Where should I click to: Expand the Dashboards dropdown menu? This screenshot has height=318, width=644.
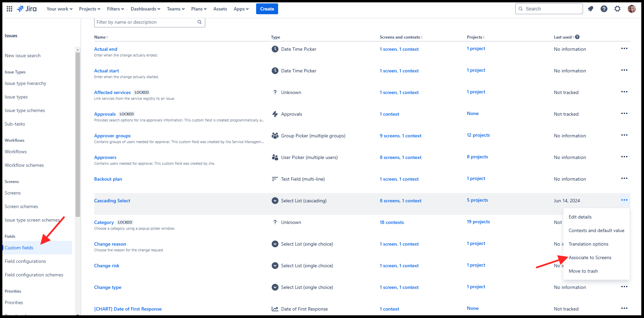pyautogui.click(x=145, y=9)
